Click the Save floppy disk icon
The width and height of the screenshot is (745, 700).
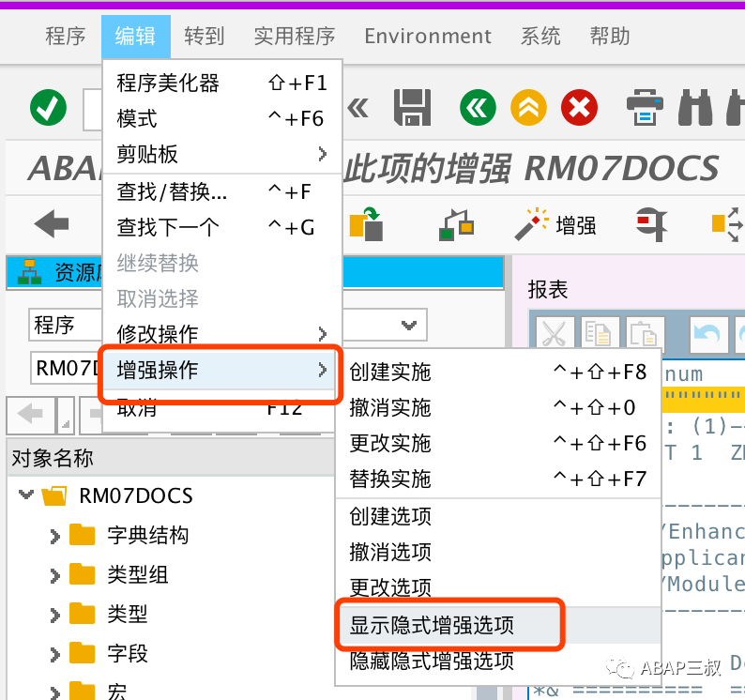click(x=413, y=107)
